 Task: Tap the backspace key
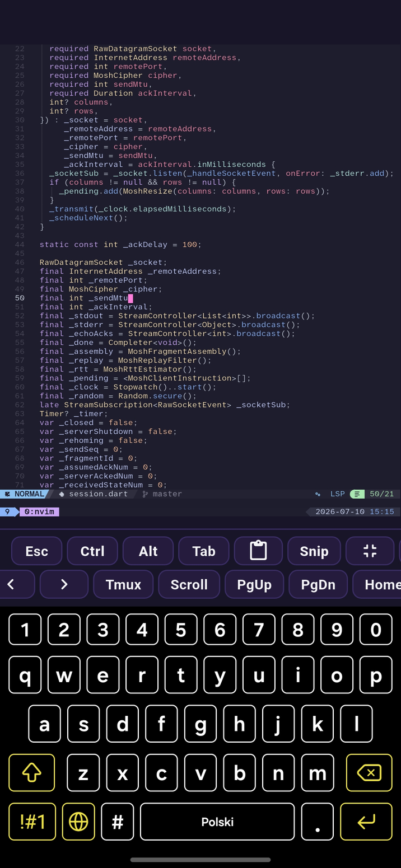click(x=369, y=773)
